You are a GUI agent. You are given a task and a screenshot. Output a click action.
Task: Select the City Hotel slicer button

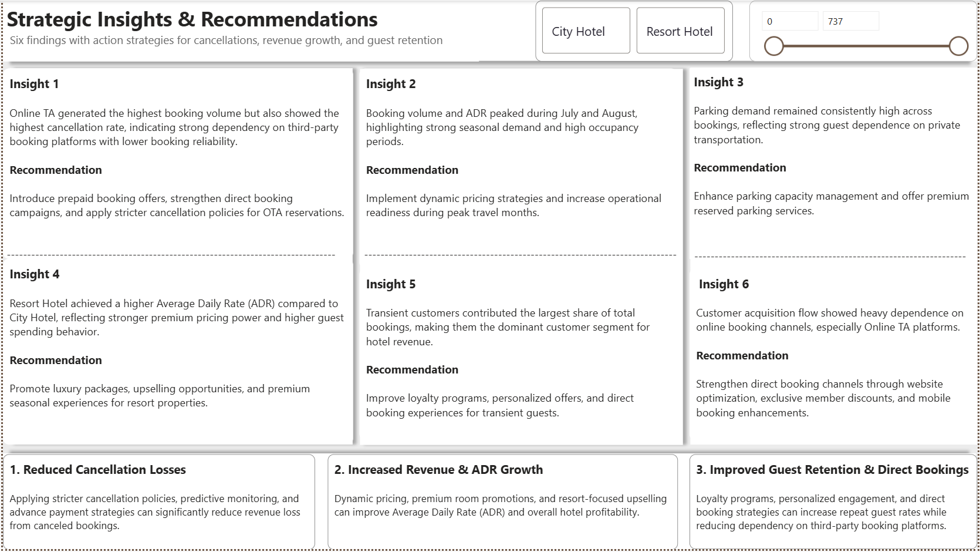(586, 31)
